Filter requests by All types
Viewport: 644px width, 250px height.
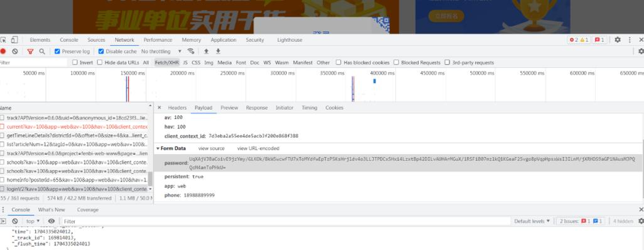pyautogui.click(x=146, y=62)
